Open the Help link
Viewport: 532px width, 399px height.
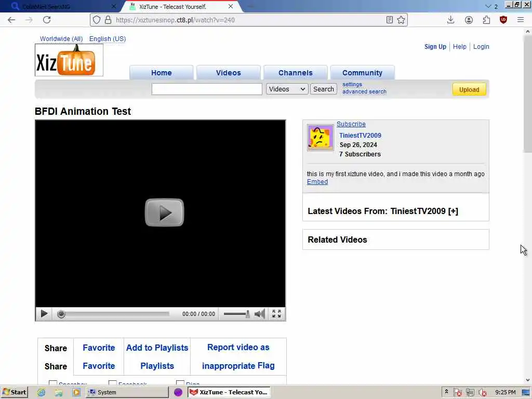pos(460,47)
